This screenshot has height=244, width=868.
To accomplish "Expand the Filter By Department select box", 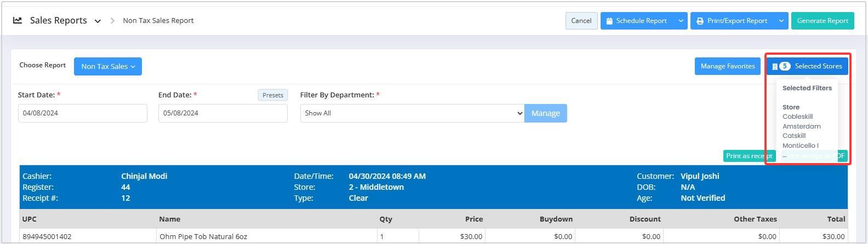I will 412,113.
